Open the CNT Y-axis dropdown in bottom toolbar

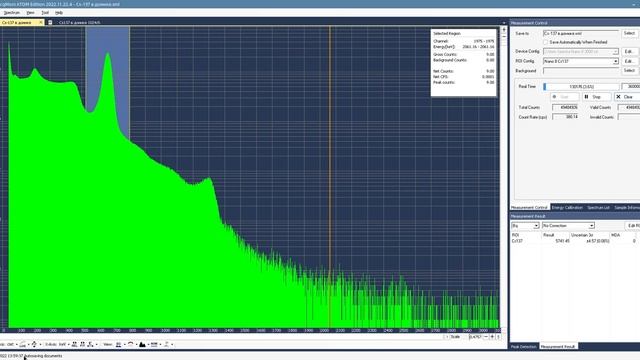click(x=16, y=344)
